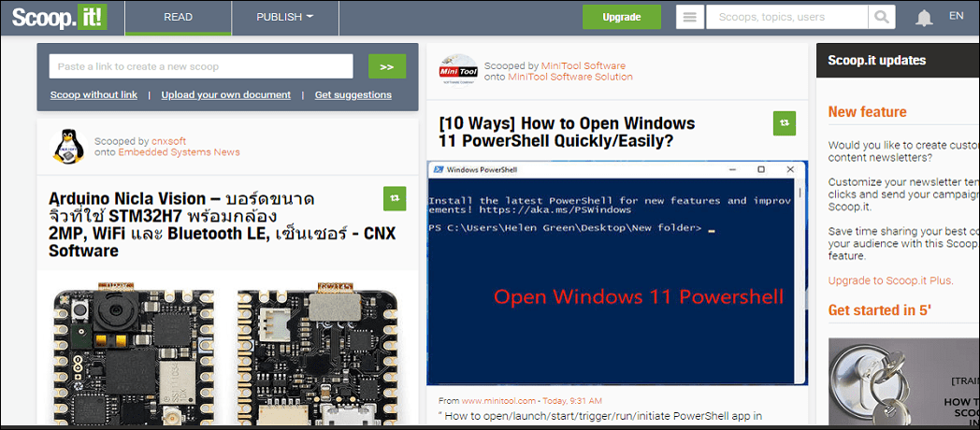The image size is (980, 430).
Task: Open the READ tab
Action: pyautogui.click(x=178, y=18)
